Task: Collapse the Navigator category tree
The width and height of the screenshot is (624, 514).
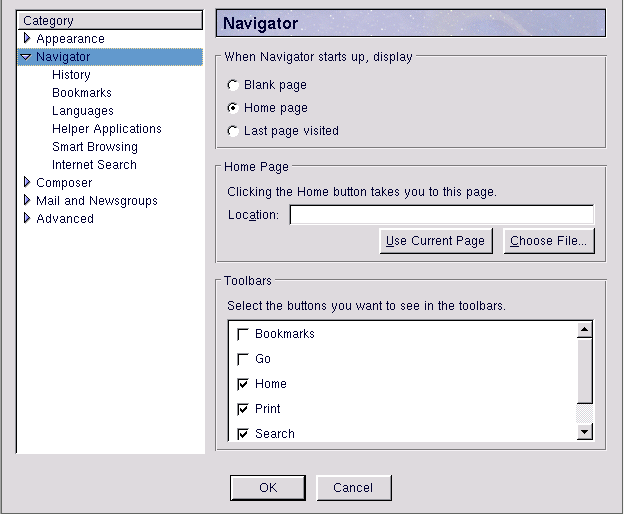Action: [x=26, y=57]
